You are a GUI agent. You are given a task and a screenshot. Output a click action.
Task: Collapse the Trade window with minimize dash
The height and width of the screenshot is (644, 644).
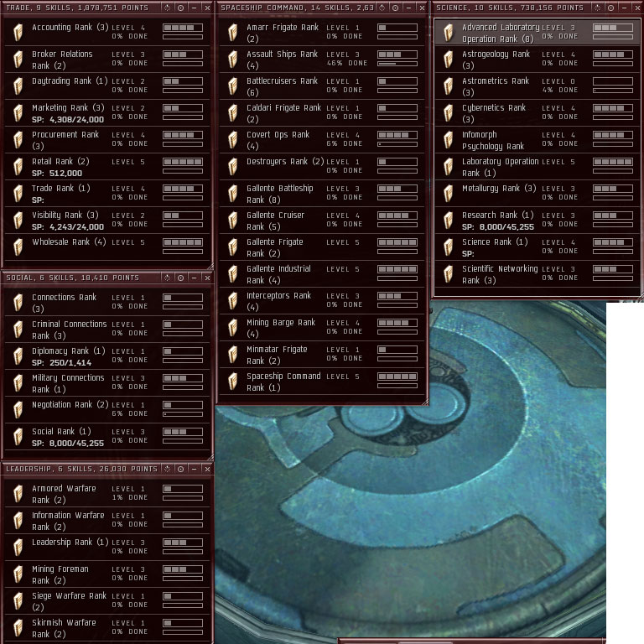[194, 8]
